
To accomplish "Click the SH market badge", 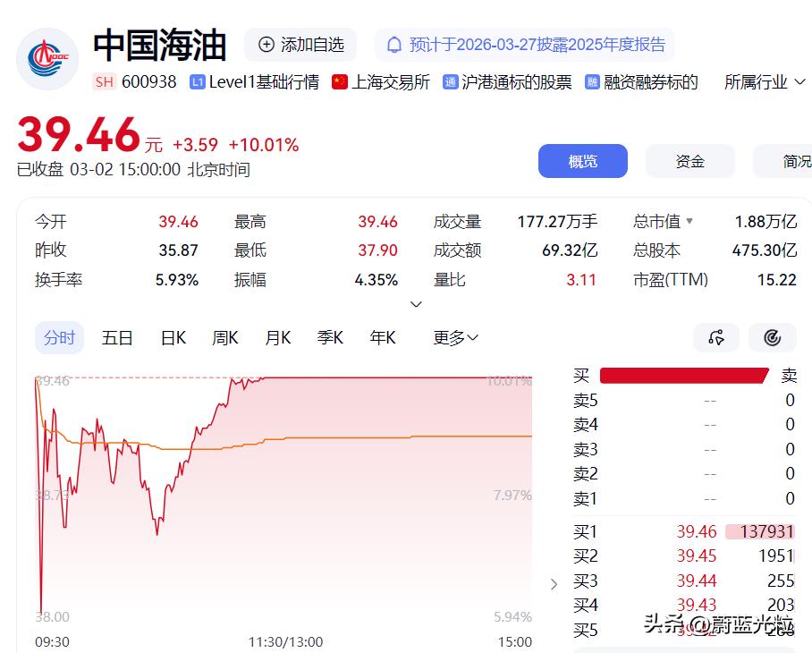I will pos(104,81).
